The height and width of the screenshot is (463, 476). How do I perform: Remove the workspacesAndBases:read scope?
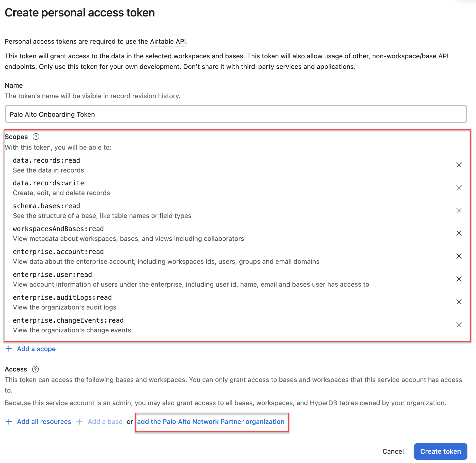459,233
